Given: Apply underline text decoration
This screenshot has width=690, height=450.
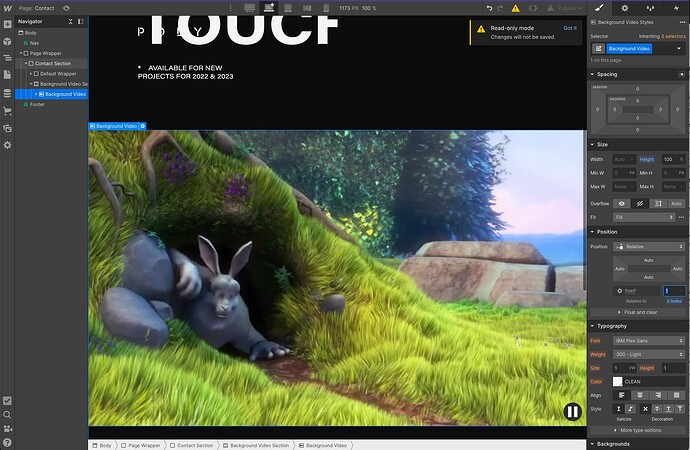Looking at the screenshot, I should coord(668,409).
